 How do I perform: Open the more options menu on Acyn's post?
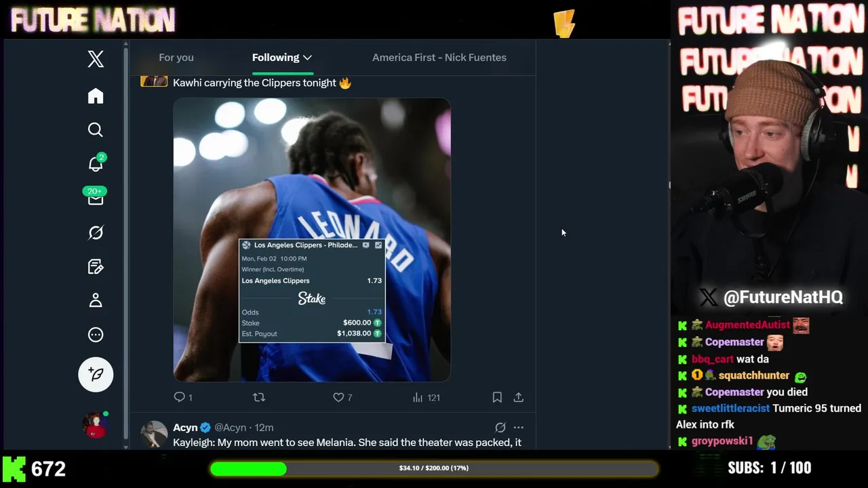[519, 428]
